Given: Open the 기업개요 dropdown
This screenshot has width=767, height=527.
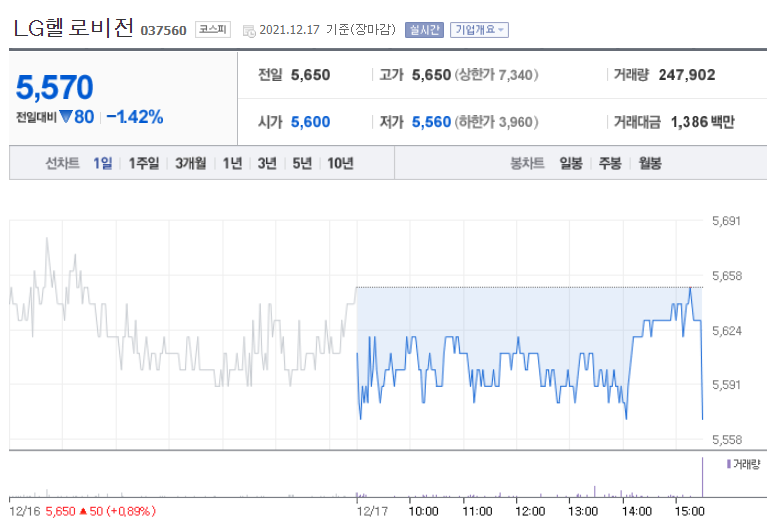Looking at the screenshot, I should pos(479,30).
